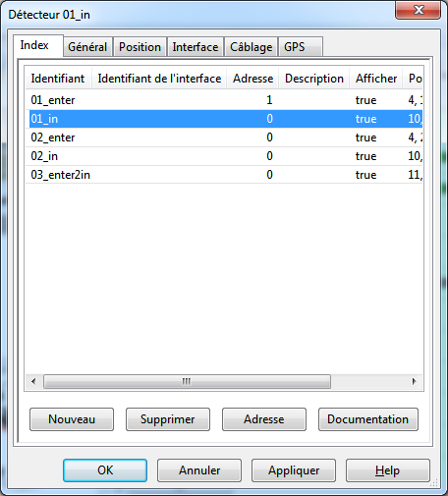Open Documentation for the detector
448x496 pixels.
[368, 419]
